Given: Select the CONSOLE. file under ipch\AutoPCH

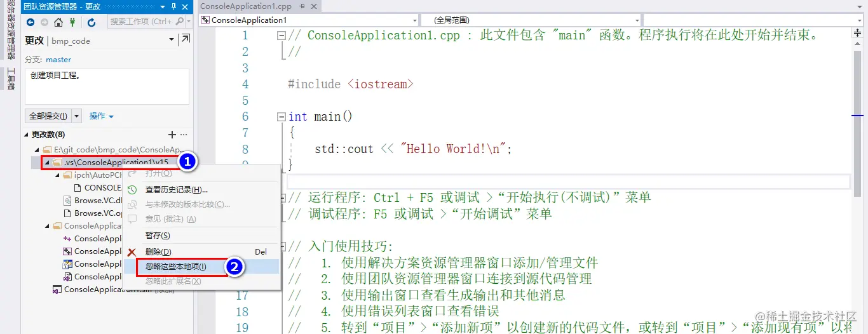Looking at the screenshot, I should click(x=103, y=188).
